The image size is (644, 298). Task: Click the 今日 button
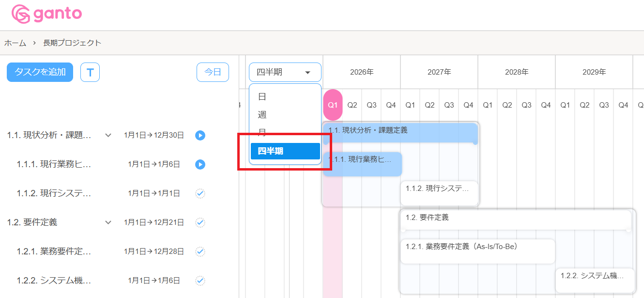(213, 72)
